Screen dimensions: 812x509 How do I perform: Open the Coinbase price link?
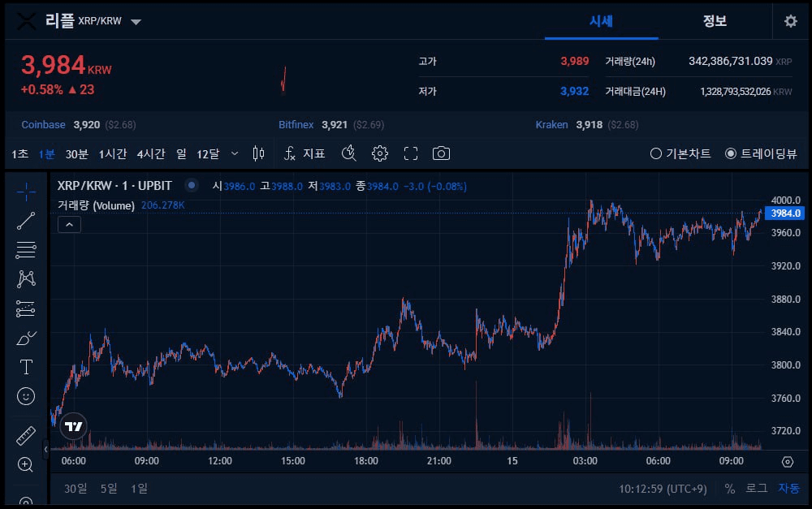click(x=44, y=125)
